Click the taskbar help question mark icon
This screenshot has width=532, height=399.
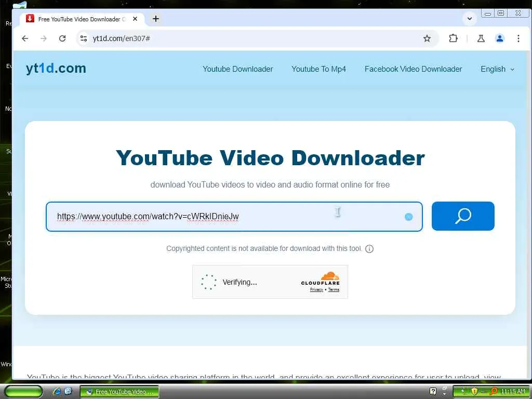433,391
